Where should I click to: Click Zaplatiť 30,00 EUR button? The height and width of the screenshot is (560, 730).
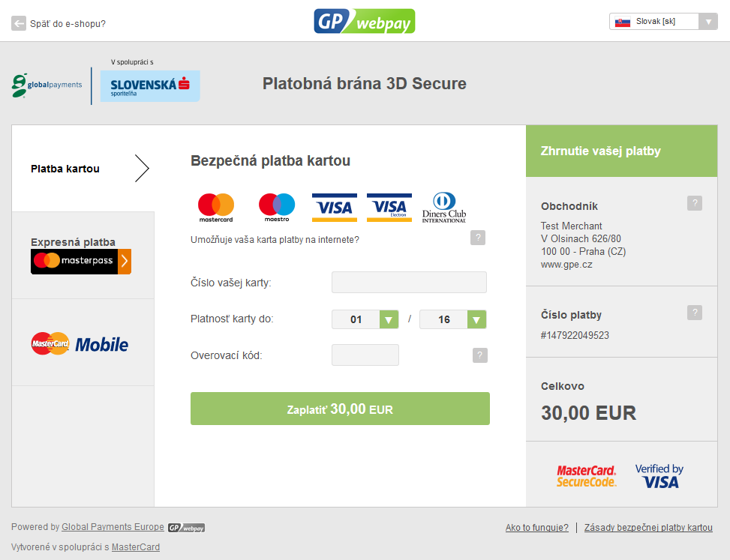(x=340, y=409)
